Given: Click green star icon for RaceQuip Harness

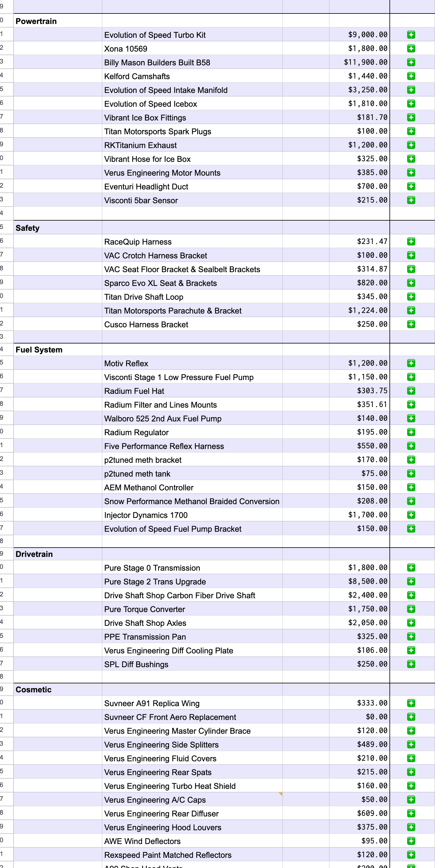Looking at the screenshot, I should [411, 242].
